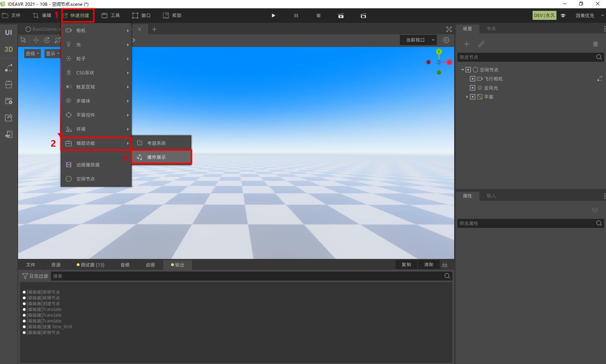Viewport: 606px width, 364px height.
Task: Click the Y axis on the orientation gizmo
Action: [439, 52]
